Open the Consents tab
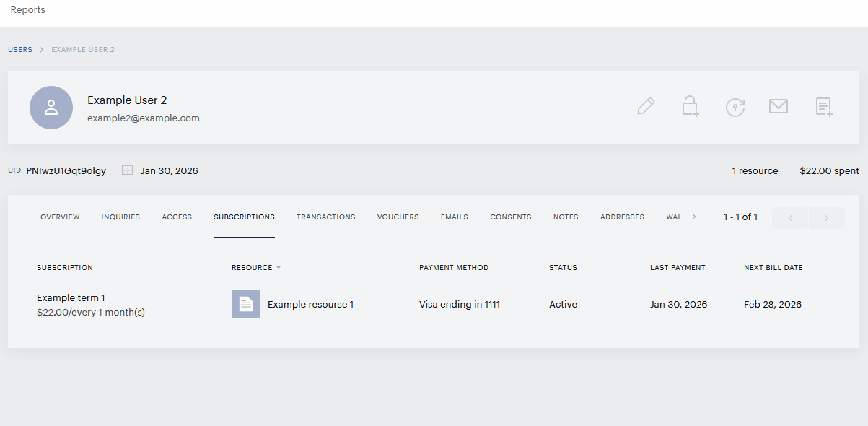 511,217
